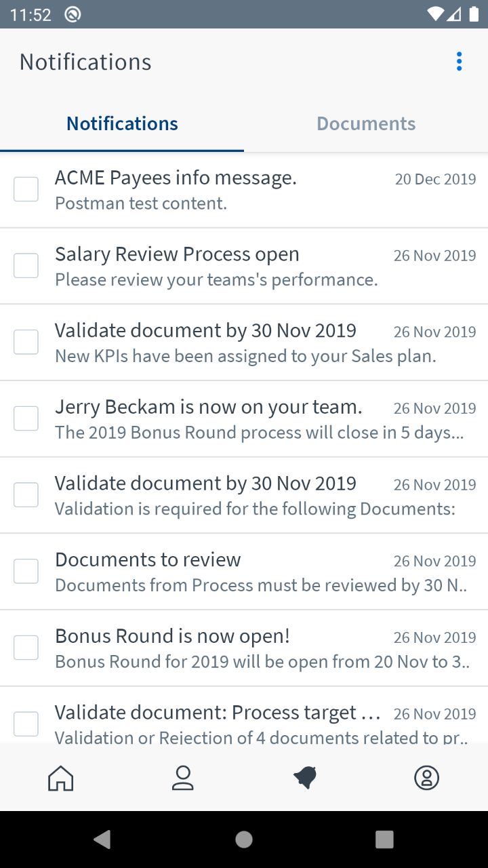488x868 pixels.
Task: Tap the notifications bell icon
Action: pyautogui.click(x=305, y=778)
